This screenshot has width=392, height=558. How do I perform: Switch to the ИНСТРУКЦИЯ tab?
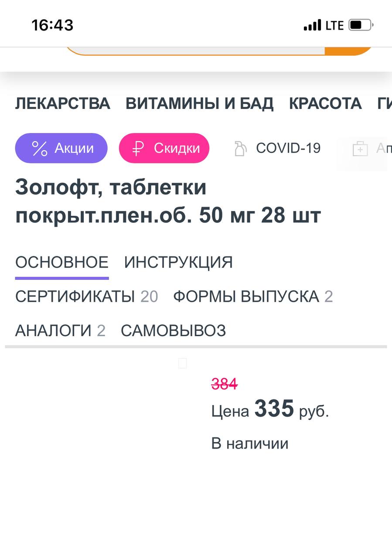pyautogui.click(x=178, y=262)
